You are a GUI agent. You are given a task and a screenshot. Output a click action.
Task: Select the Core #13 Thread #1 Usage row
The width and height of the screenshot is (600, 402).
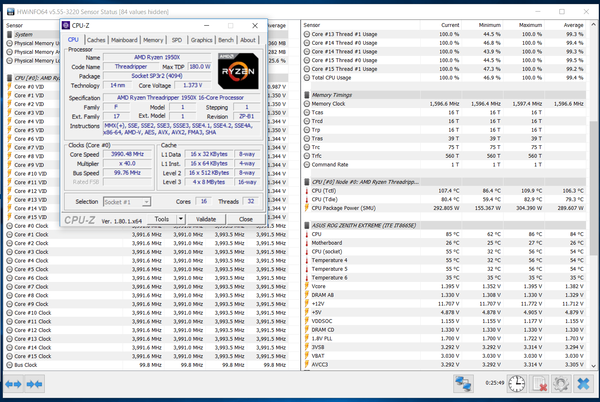(x=445, y=34)
